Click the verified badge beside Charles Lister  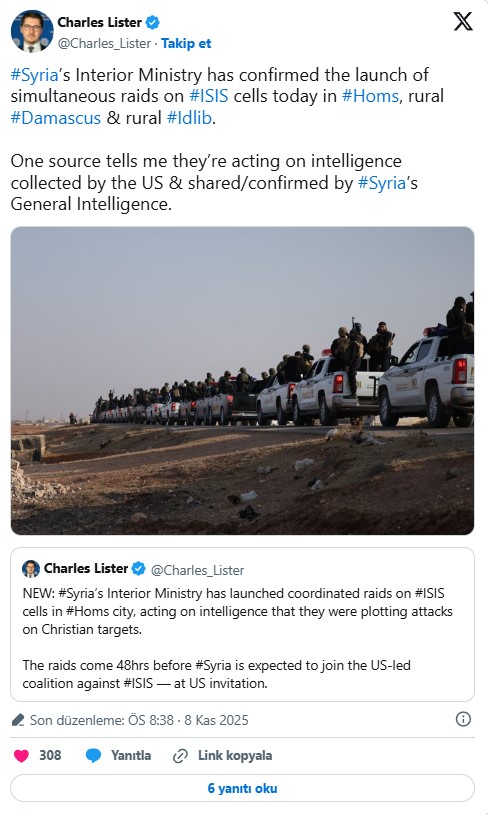[152, 22]
